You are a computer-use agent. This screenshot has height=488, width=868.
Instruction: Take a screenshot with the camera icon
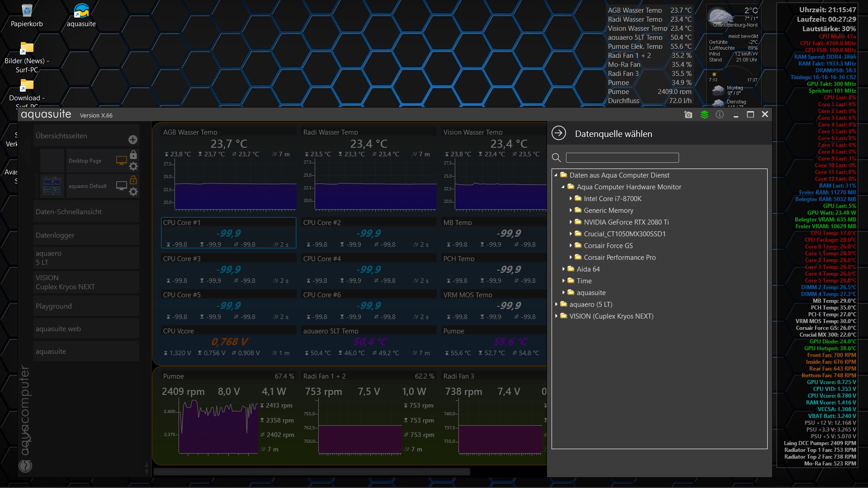click(688, 115)
